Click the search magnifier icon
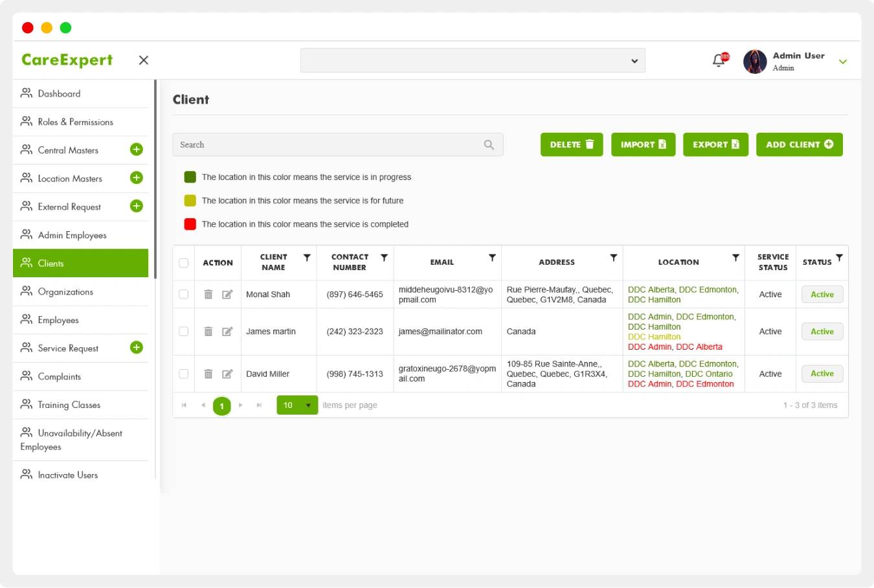Screen dimensions: 874x588 (489, 144)
